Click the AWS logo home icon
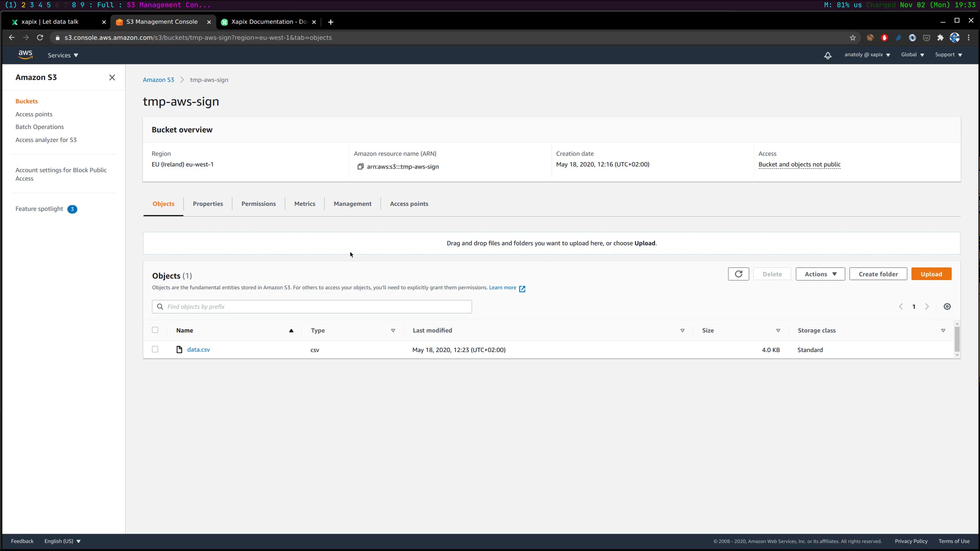This screenshot has width=980, height=551. click(x=25, y=55)
